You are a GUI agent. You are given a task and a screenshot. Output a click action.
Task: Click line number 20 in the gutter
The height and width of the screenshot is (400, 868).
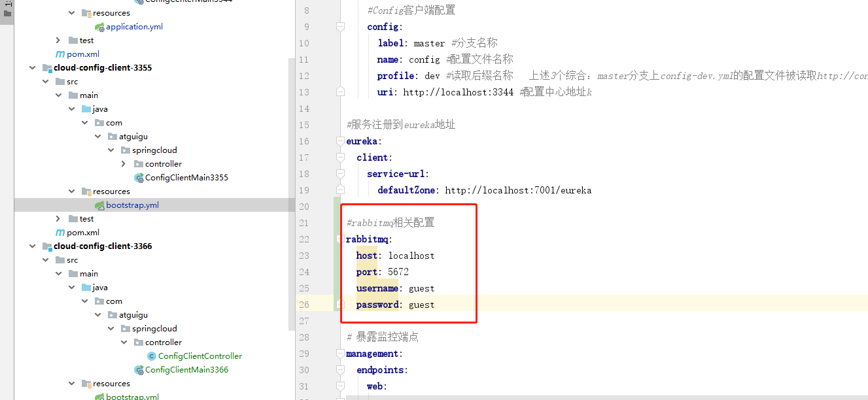coord(303,207)
